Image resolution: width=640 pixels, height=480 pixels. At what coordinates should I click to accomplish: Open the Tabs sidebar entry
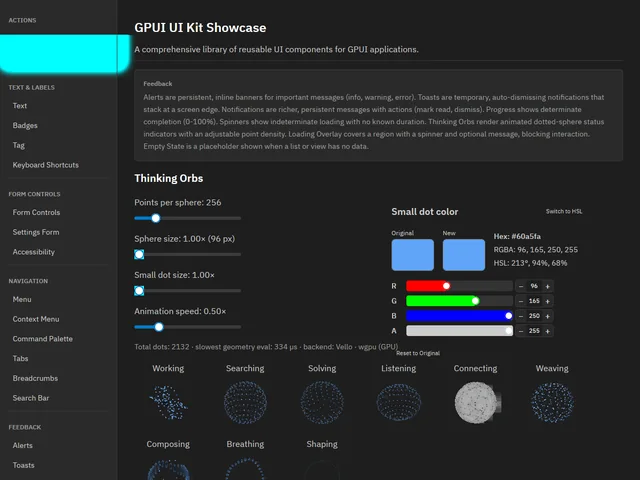[x=20, y=358]
